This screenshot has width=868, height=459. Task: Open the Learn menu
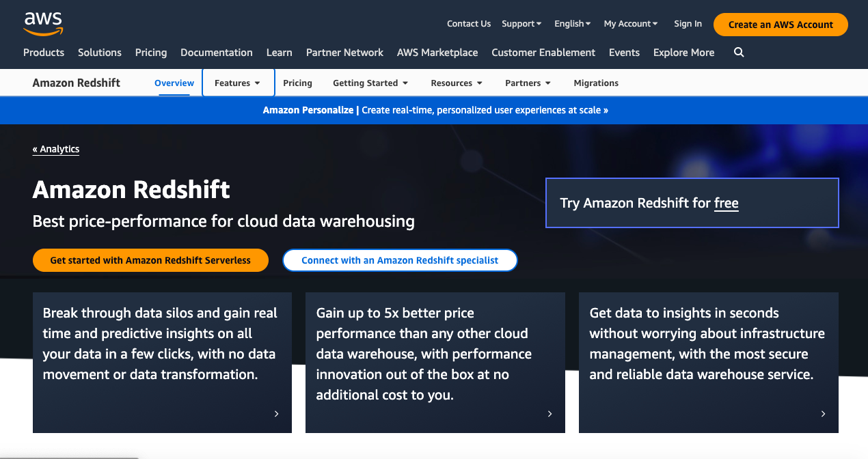pos(280,53)
